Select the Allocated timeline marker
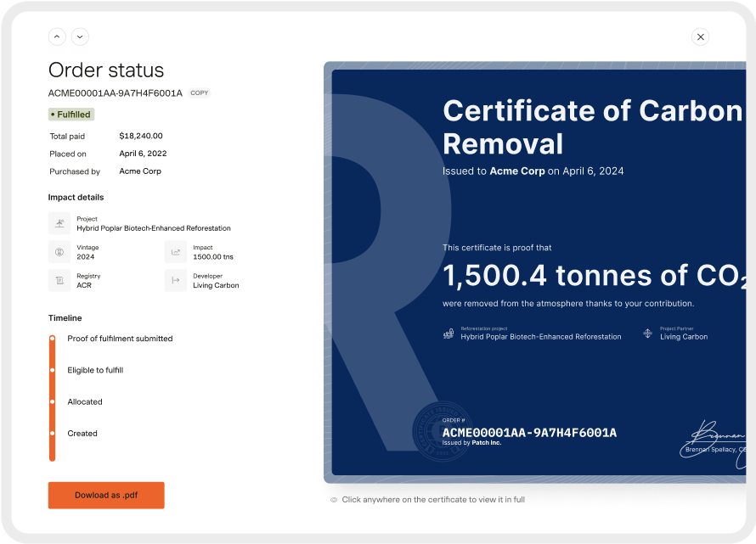 coord(52,402)
